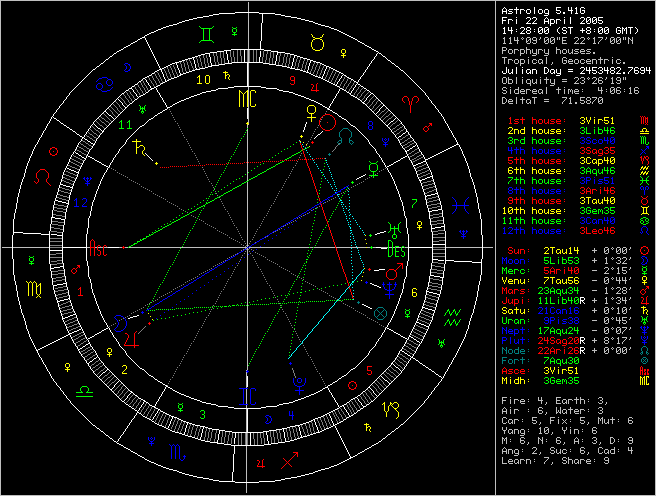Click the red Asc ascendant marker
Screen dimensions: 656x496
click(99, 248)
